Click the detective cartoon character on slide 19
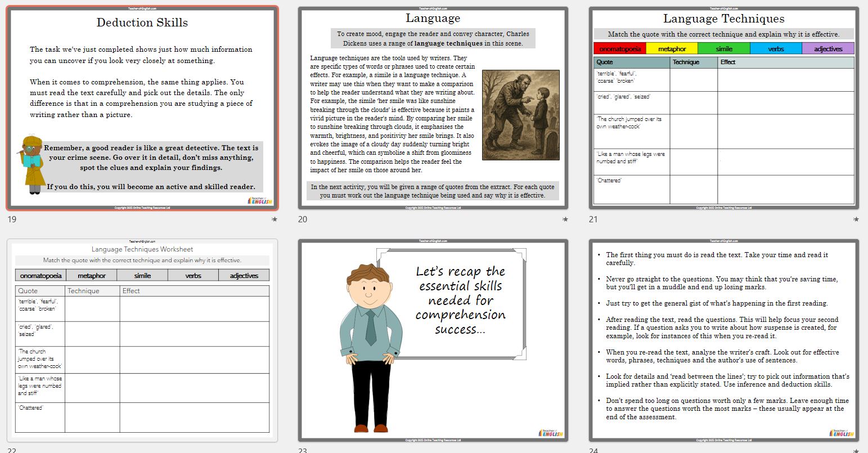The image size is (868, 453). point(33,164)
